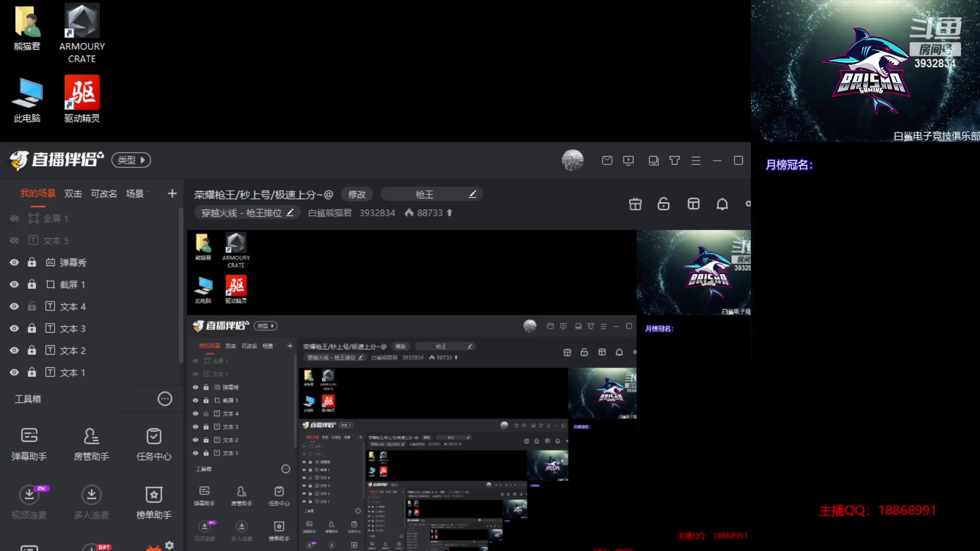
Task: Open 多人连麦 tool
Action: (x=91, y=503)
